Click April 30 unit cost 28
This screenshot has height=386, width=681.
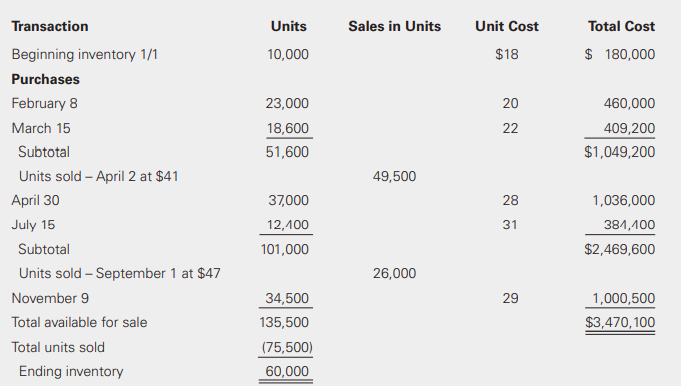(510, 200)
